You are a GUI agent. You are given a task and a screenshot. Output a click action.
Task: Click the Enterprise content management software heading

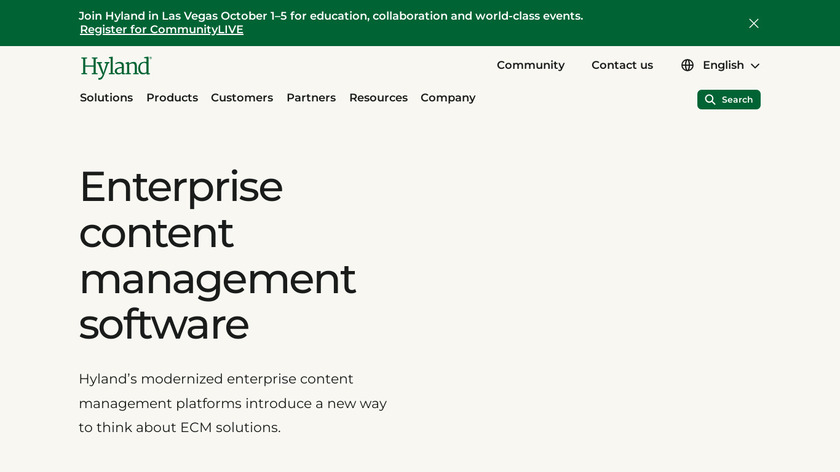click(x=217, y=255)
